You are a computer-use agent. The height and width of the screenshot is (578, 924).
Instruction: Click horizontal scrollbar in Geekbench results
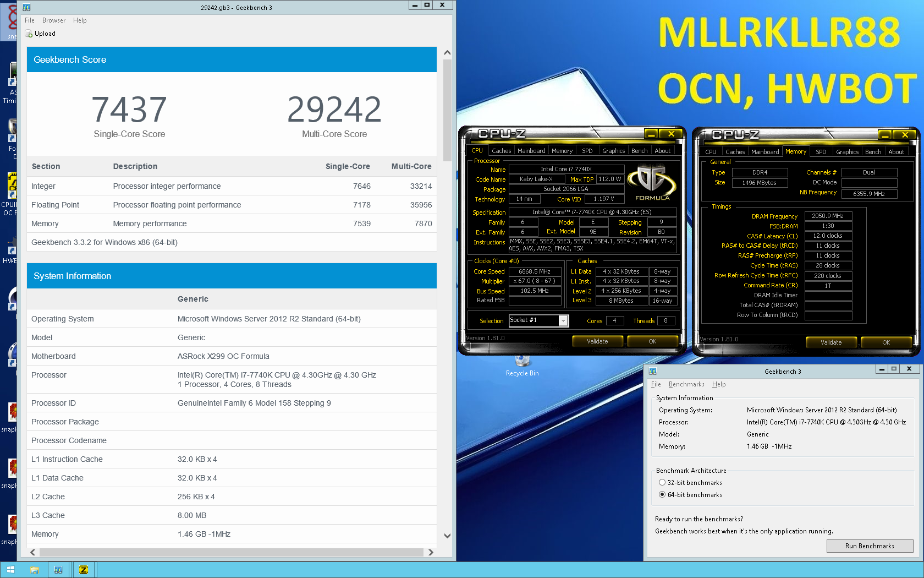tap(232, 552)
